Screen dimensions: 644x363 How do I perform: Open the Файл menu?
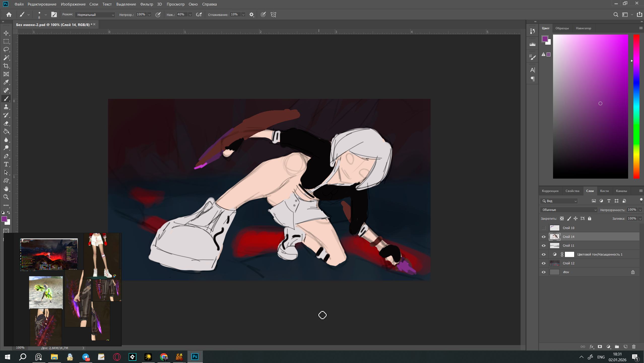click(19, 4)
